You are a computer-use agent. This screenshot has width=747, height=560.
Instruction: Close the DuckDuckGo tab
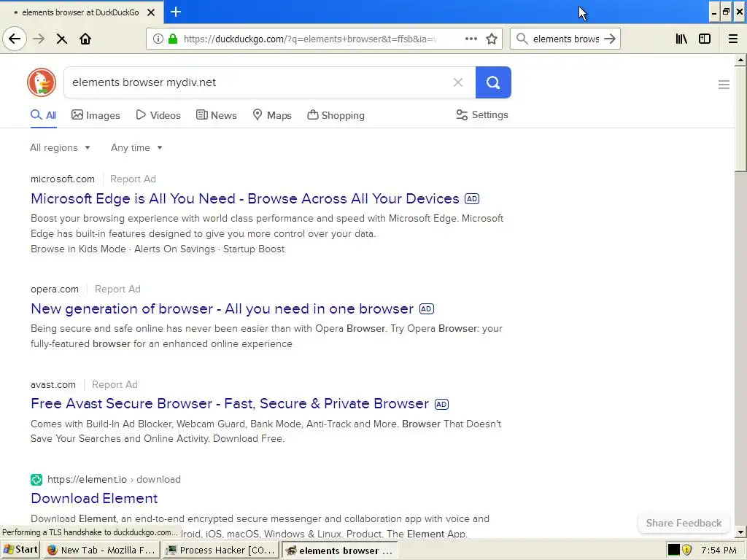click(x=151, y=12)
